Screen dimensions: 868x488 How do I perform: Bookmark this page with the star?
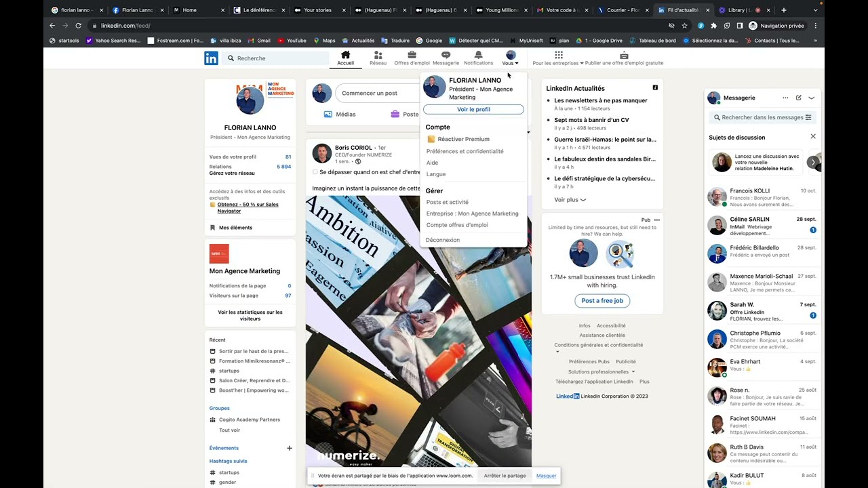(684, 25)
